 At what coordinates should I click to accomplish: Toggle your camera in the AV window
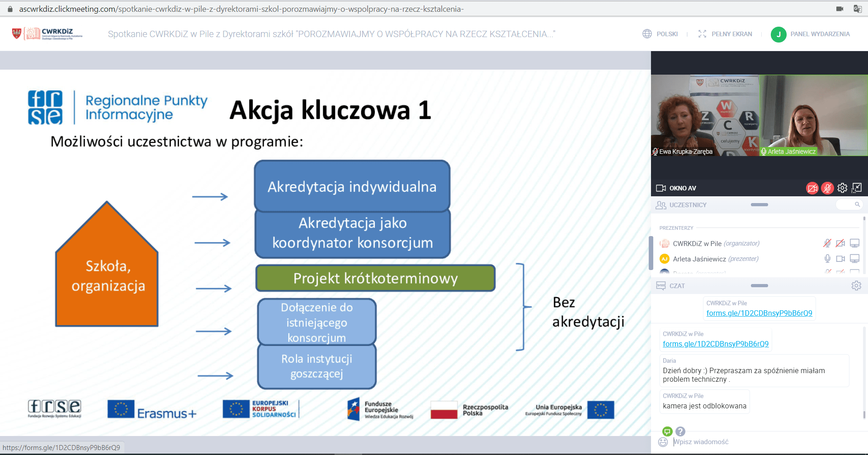(812, 188)
